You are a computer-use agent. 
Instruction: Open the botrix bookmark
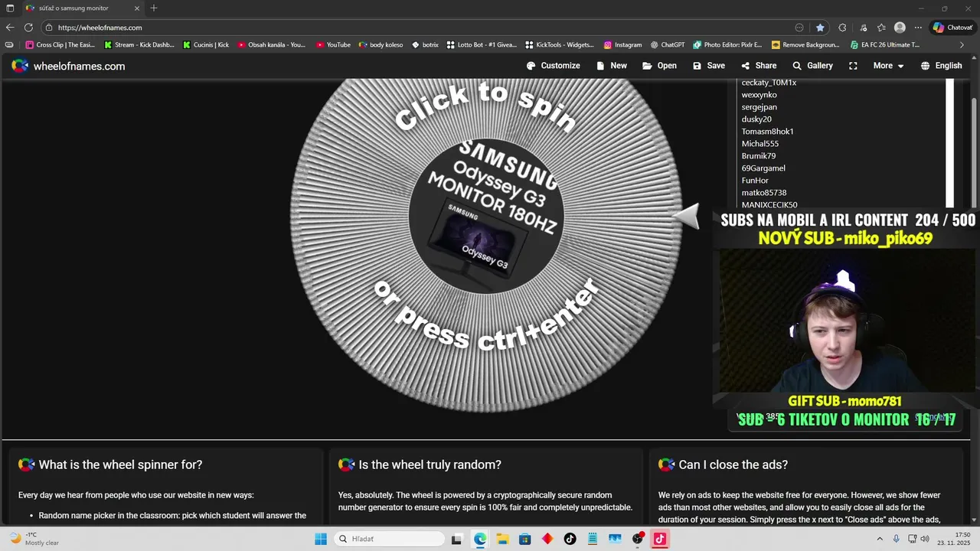click(425, 45)
